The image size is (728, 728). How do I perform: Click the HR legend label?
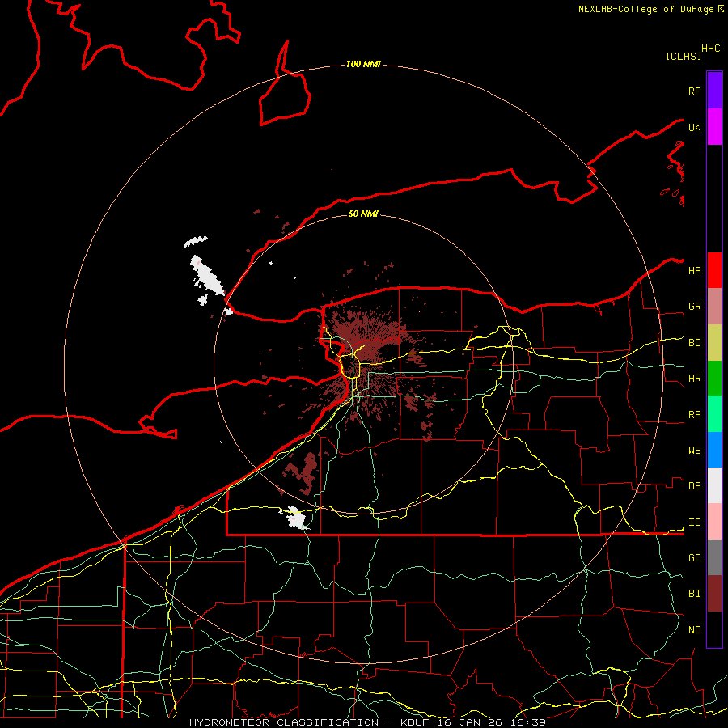[x=694, y=379]
